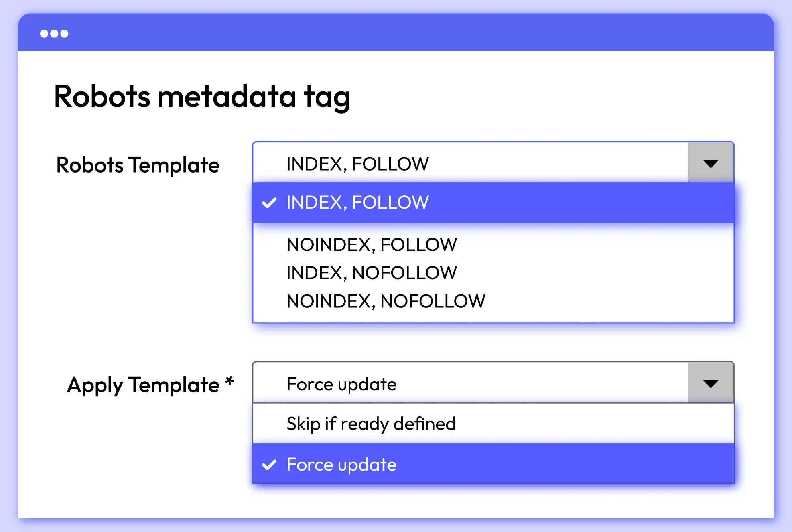Click the leftmost dot in the title bar
Screen dimensions: 792x532
pos(44,34)
